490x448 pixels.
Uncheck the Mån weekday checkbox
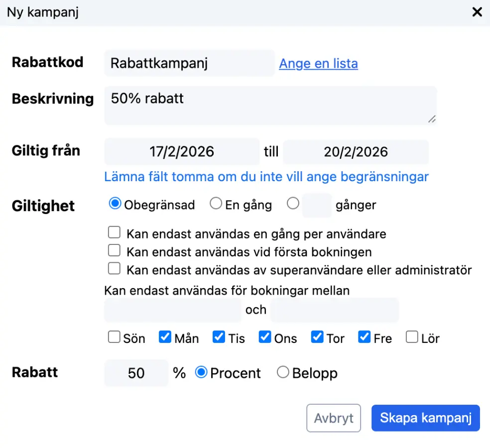[165, 337]
